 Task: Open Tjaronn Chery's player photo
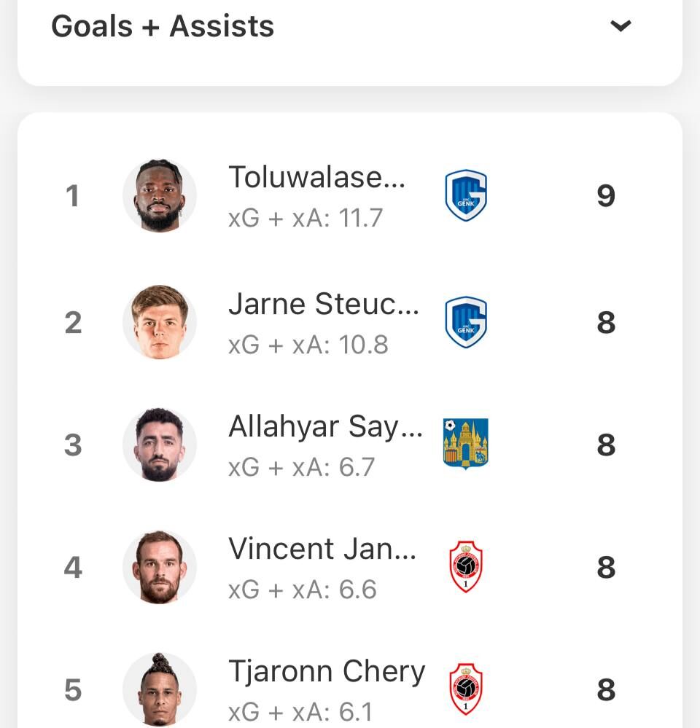coord(160,689)
